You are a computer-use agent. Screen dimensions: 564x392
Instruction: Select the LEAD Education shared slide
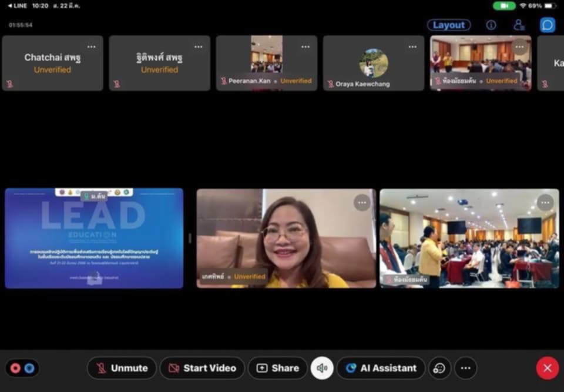click(x=94, y=238)
